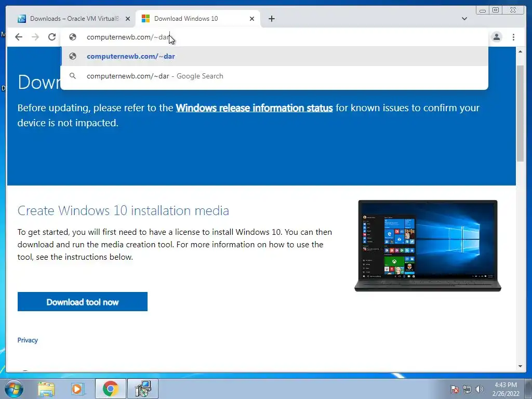The height and width of the screenshot is (399, 532).
Task: Click the Create Windows 10 installation media heading
Action: [123, 211]
